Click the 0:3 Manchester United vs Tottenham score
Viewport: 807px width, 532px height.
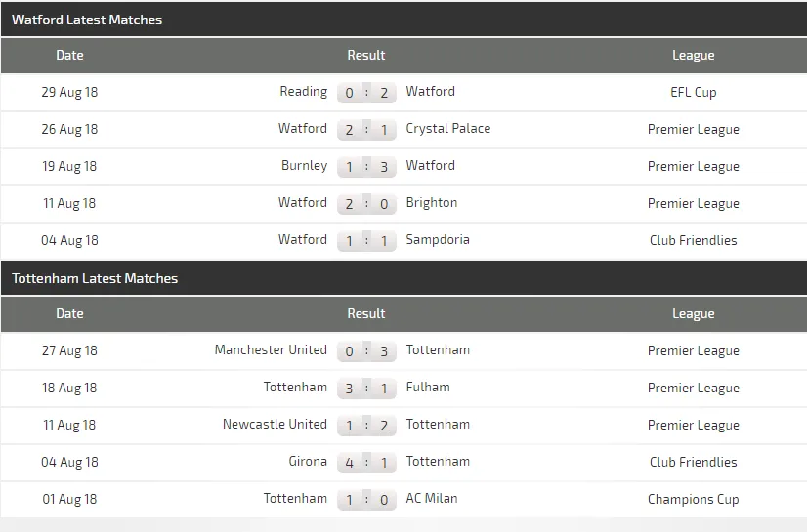366,351
